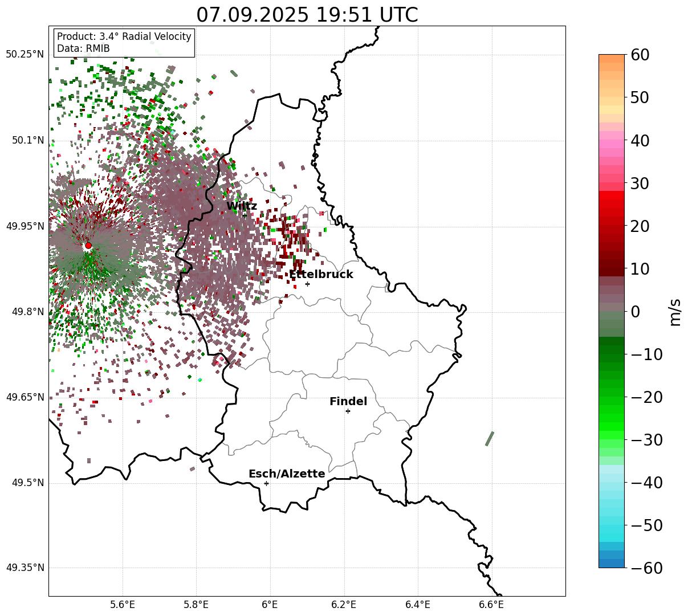Viewport: 688px width, 616px height.
Task: Click the red radar site marker
Action: (88, 246)
